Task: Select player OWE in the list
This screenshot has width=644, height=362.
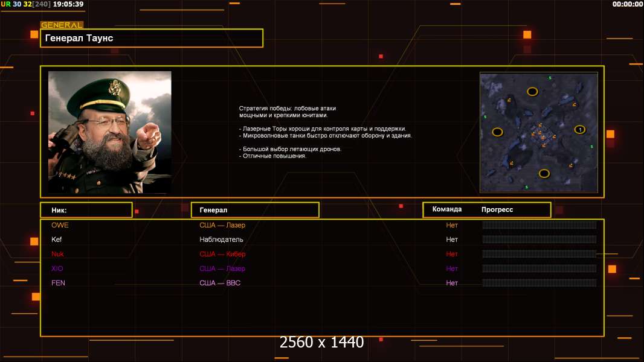Action: [60, 225]
